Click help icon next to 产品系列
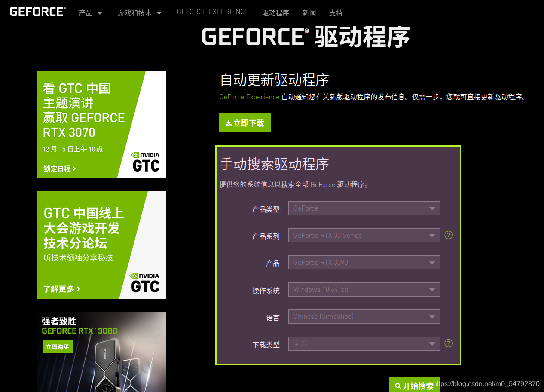 pos(449,235)
